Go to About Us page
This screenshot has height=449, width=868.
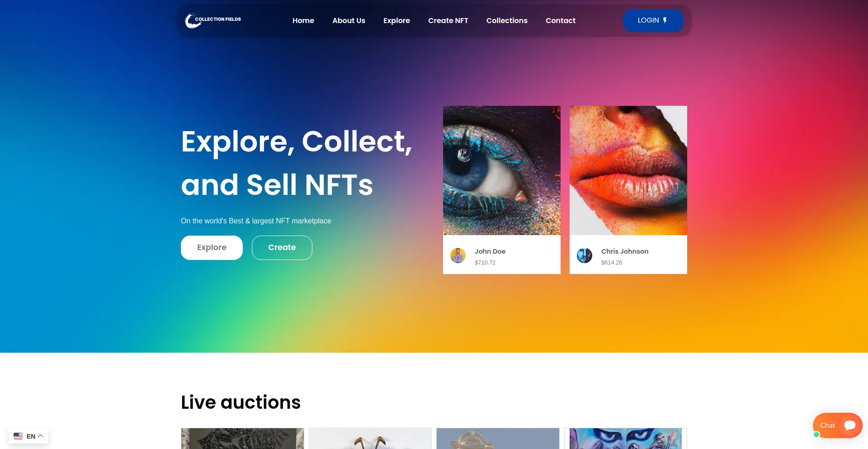coord(349,20)
